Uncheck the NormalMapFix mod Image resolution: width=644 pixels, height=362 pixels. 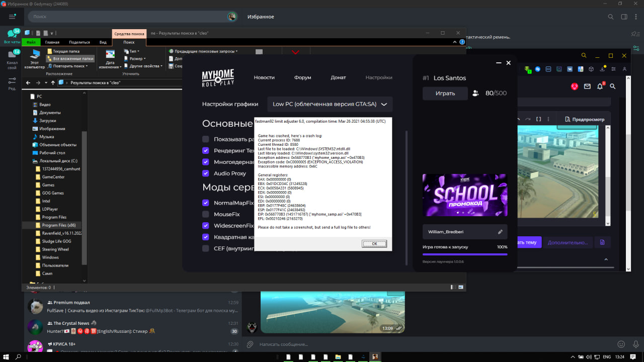tap(205, 203)
